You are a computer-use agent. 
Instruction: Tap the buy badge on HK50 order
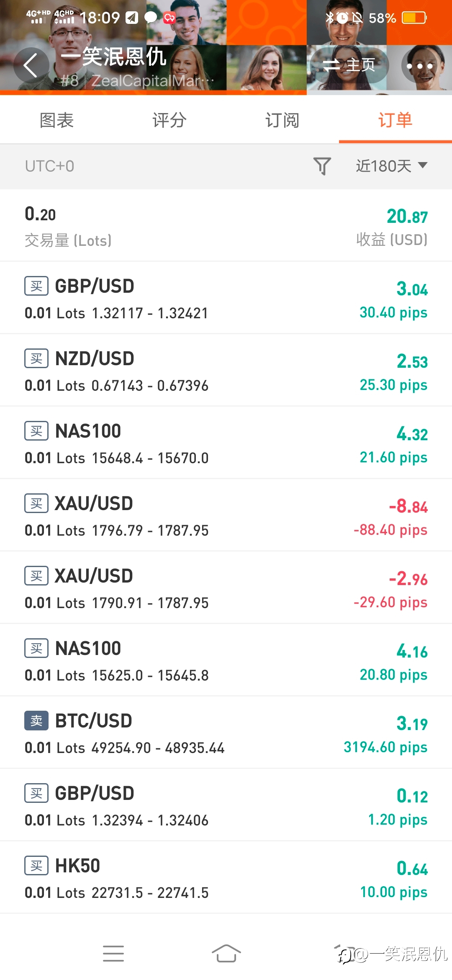click(36, 865)
